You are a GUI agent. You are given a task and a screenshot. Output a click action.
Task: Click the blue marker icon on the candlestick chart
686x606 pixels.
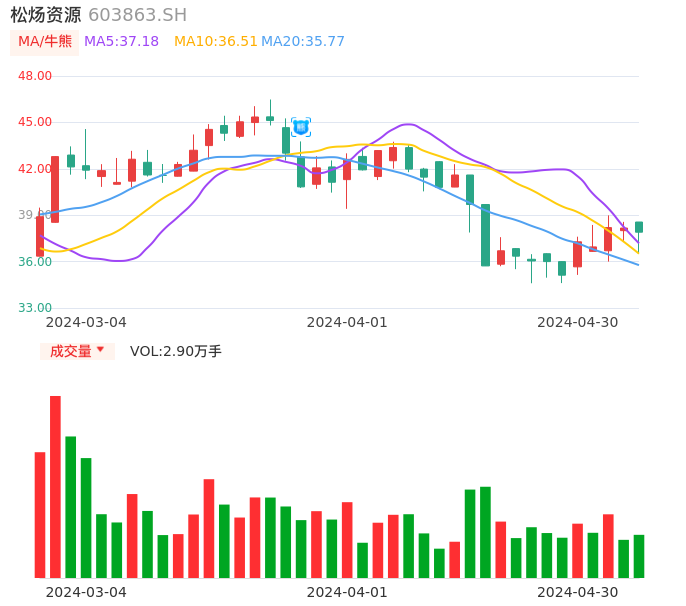[x=301, y=127]
